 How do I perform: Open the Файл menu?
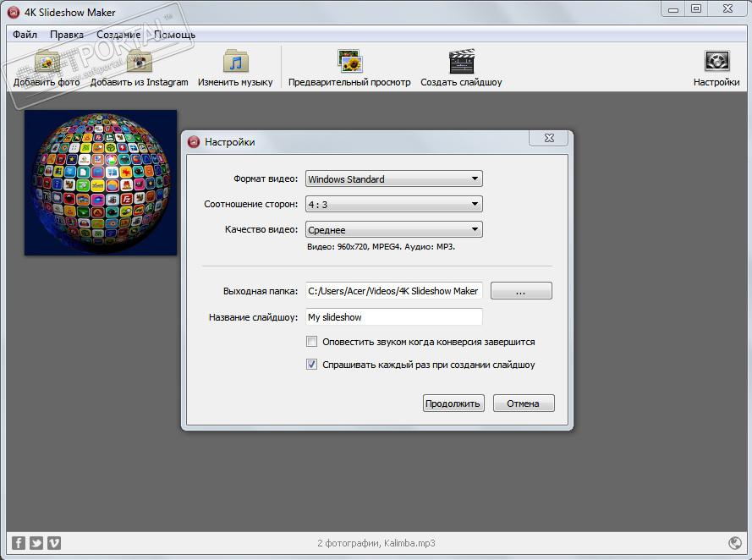pos(25,35)
